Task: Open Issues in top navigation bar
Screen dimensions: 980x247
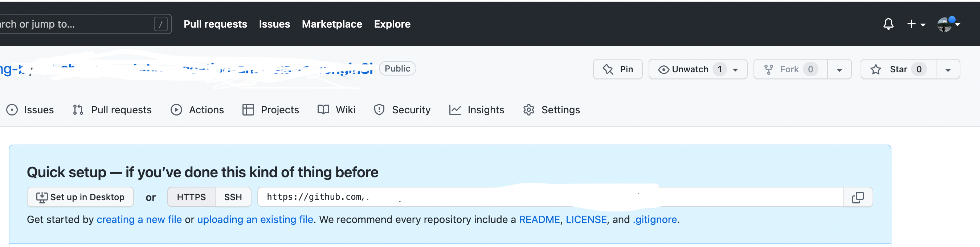Action: (274, 24)
